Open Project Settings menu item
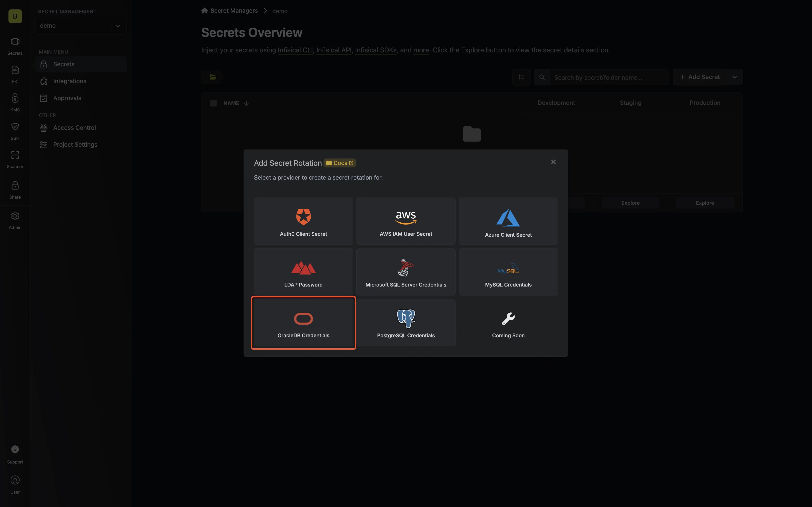 (81, 145)
